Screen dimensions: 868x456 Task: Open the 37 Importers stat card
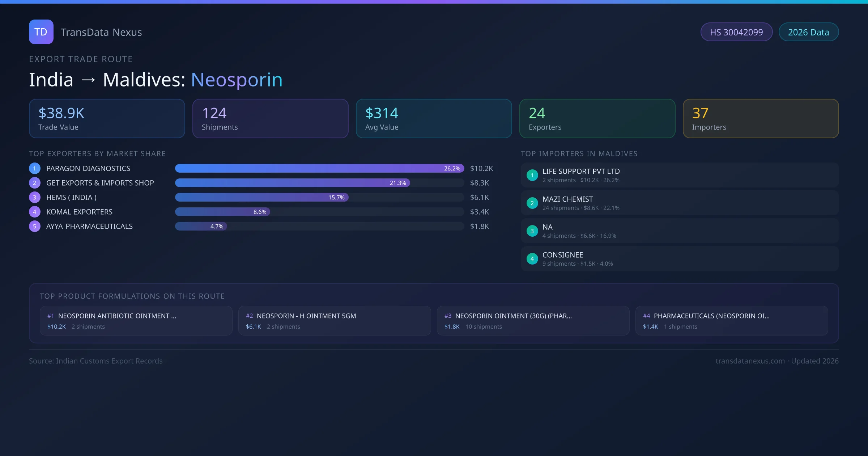(x=760, y=118)
